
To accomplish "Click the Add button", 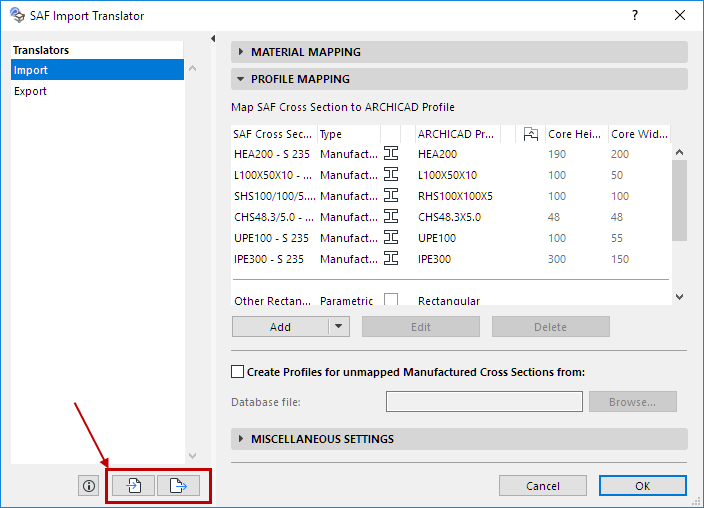I will click(x=280, y=327).
